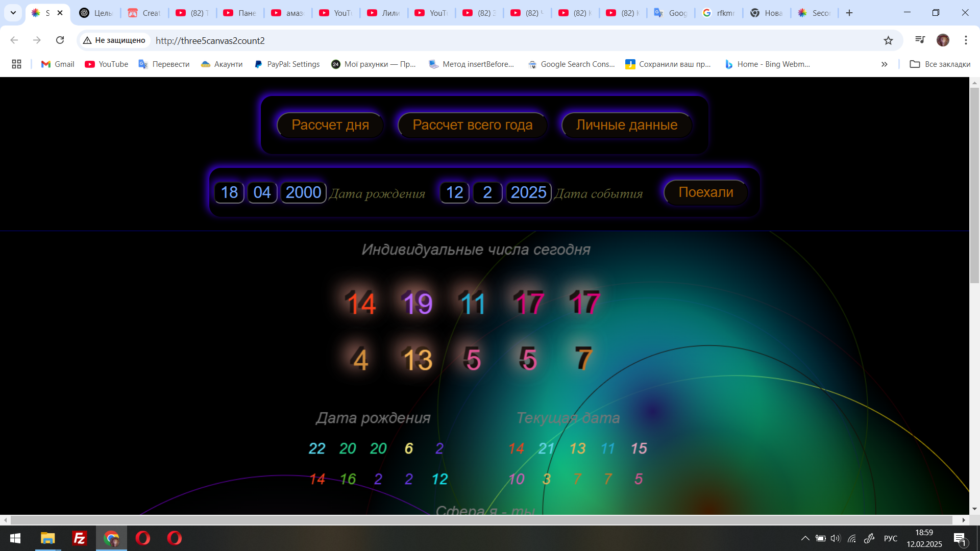This screenshot has width=980, height=551.
Task: Click the scroll-down arrow of page scrollbar
Action: [974, 509]
